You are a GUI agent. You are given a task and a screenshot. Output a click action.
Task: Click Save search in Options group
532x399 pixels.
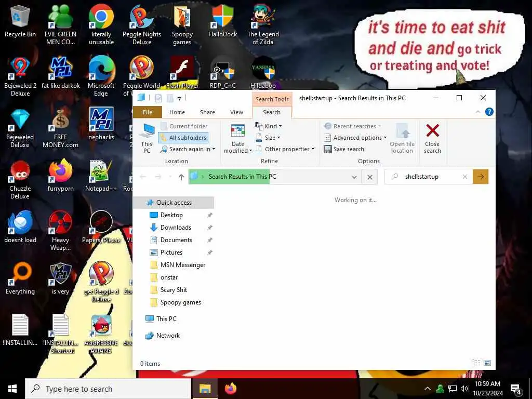tap(344, 149)
